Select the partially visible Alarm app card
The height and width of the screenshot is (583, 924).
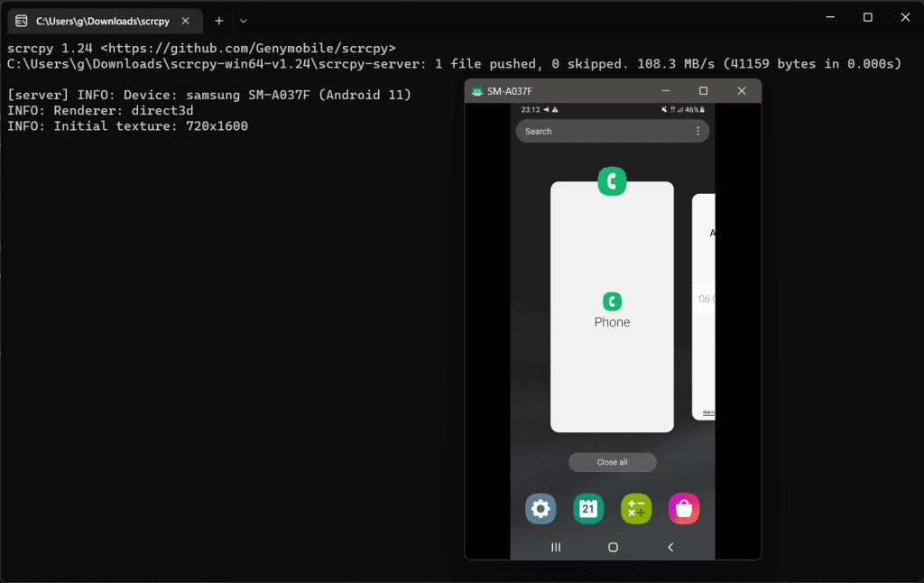704,307
